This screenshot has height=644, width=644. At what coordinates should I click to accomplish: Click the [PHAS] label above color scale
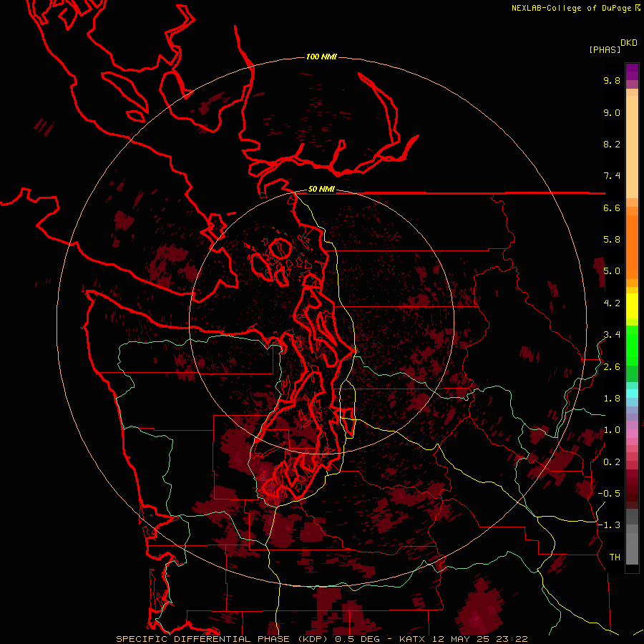[605, 49]
